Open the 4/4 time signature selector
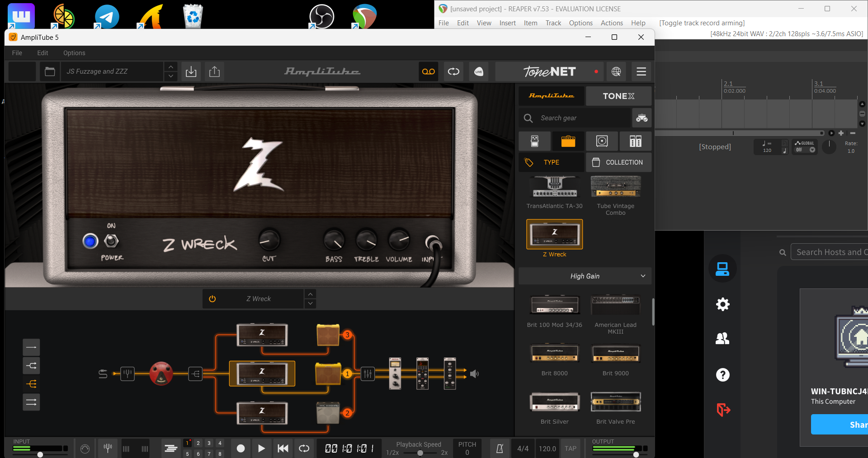 coord(523,449)
